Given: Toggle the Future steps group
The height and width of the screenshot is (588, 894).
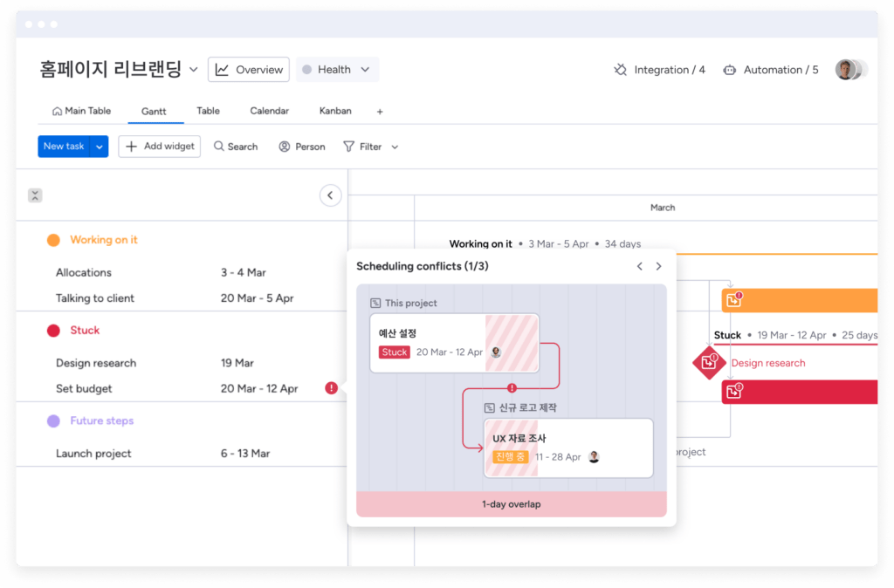Looking at the screenshot, I should (x=53, y=420).
